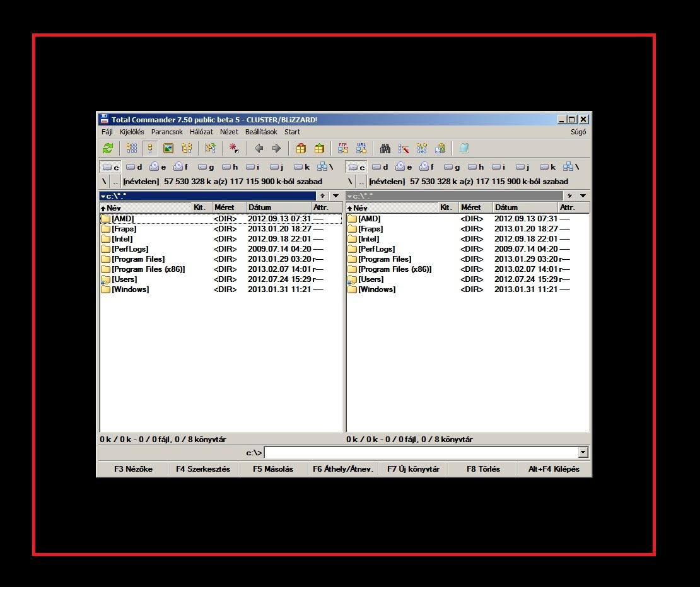The image size is (700, 589).
Task: Click the F5 Másolás button
Action: 273,469
